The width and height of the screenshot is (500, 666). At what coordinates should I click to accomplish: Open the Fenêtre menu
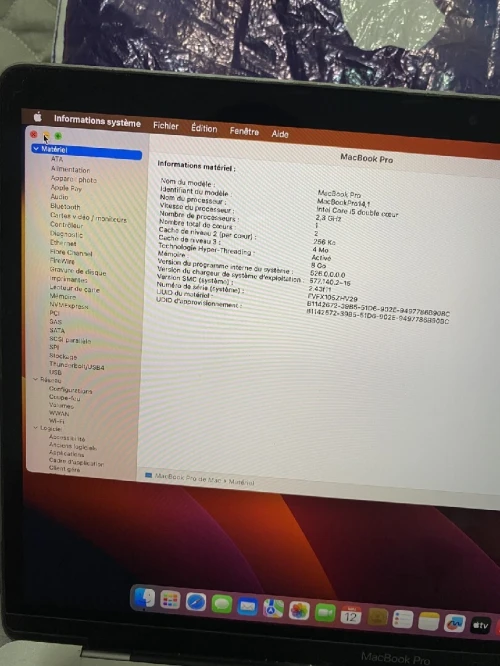click(x=244, y=131)
